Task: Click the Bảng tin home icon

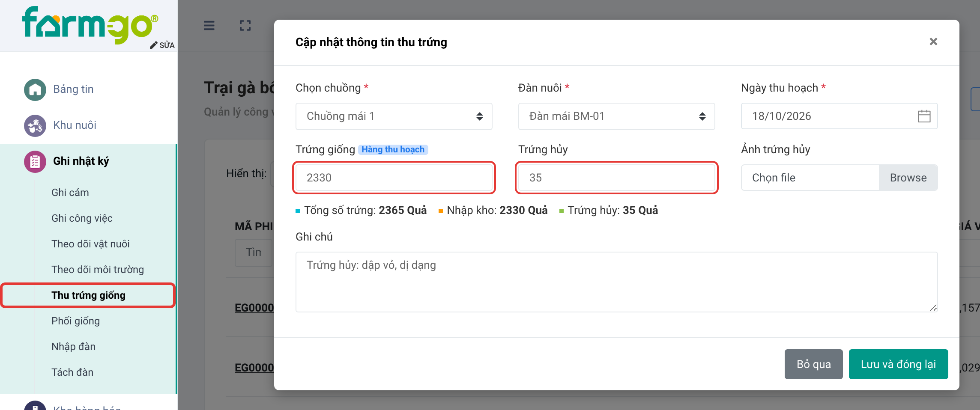Action: coord(35,89)
